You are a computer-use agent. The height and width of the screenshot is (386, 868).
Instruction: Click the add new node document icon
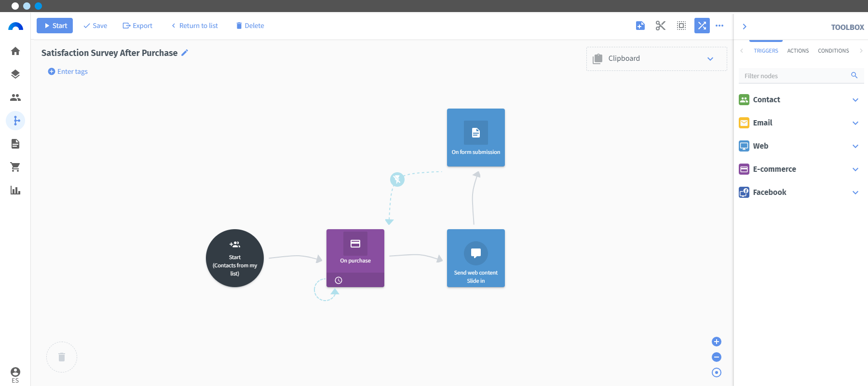point(640,26)
